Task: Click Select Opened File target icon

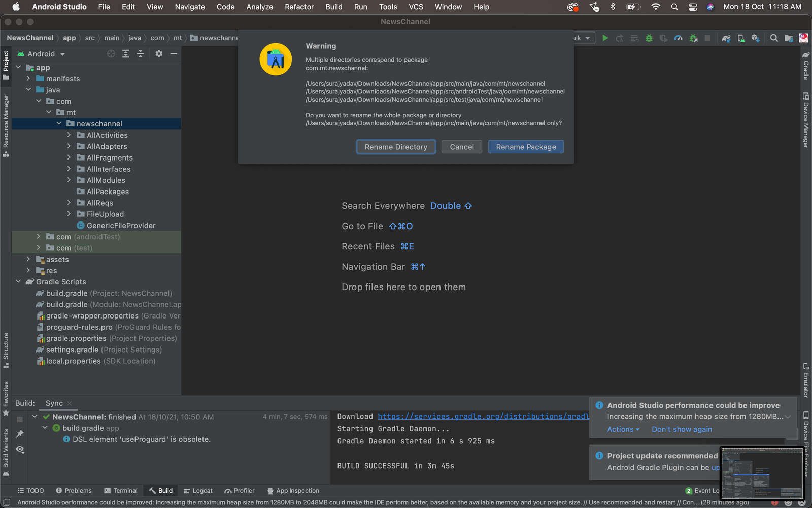Action: 111,54
